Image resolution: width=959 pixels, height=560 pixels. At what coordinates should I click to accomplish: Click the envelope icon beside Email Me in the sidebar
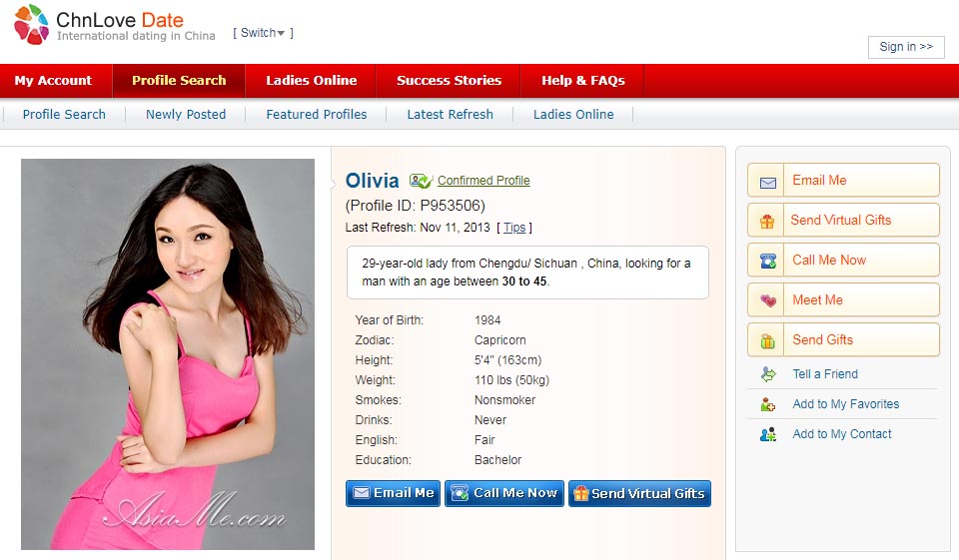click(x=767, y=183)
